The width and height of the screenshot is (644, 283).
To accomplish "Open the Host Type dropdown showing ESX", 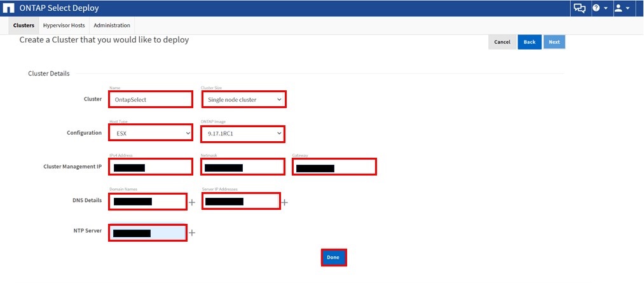I will (150, 132).
